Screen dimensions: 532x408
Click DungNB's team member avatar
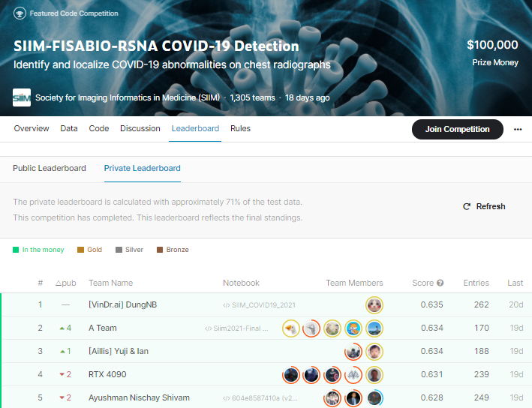pos(374,305)
